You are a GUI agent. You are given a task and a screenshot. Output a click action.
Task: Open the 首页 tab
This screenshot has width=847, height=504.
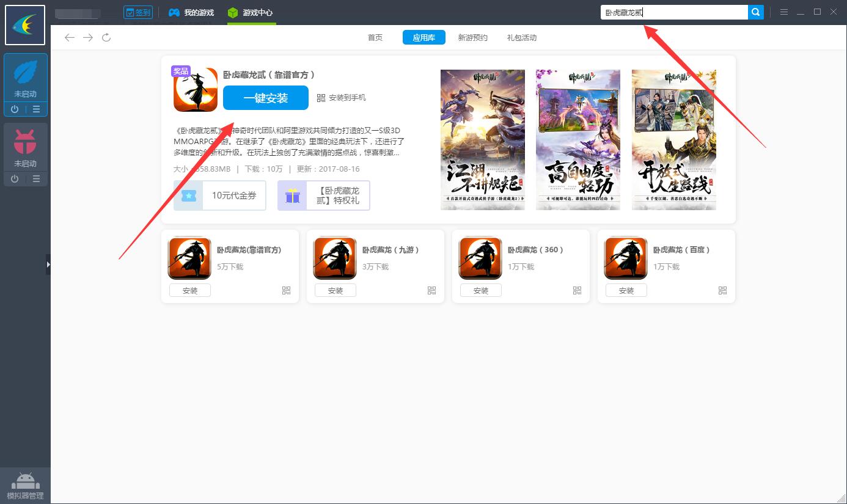[375, 38]
